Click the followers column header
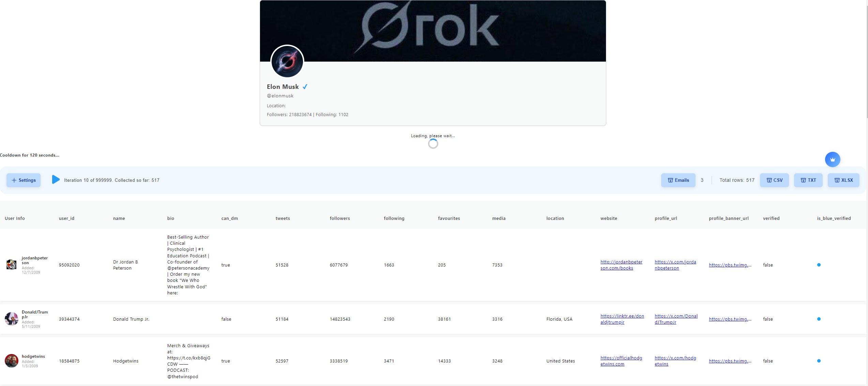The height and width of the screenshot is (386, 868). coord(339,219)
